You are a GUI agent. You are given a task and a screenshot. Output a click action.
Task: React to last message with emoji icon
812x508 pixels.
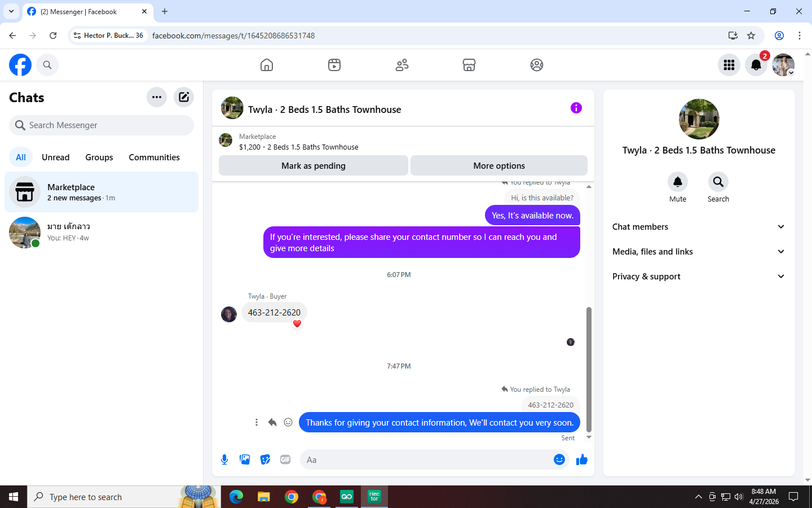click(288, 422)
